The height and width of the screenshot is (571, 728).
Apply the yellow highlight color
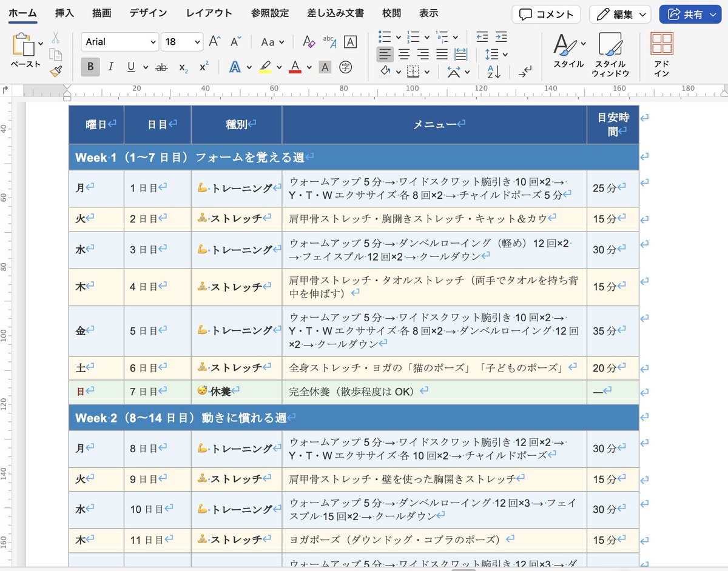tap(265, 67)
